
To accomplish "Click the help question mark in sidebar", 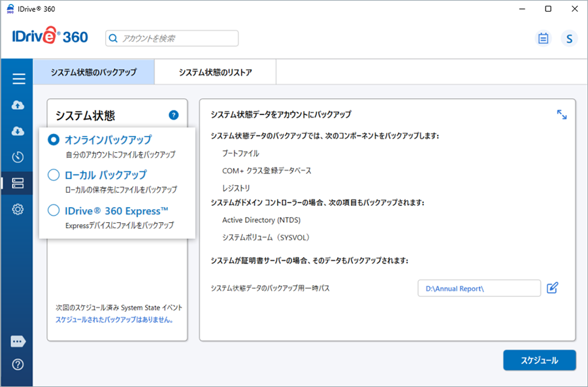I will point(18,364).
